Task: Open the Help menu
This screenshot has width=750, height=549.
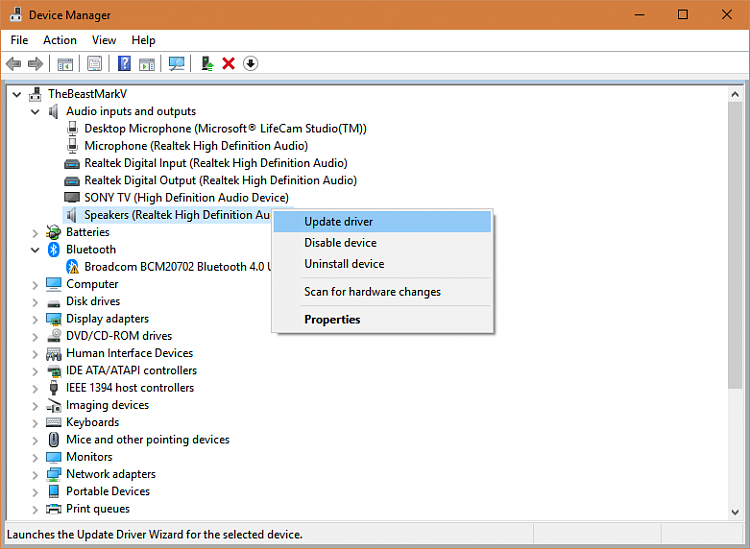Action: point(143,40)
